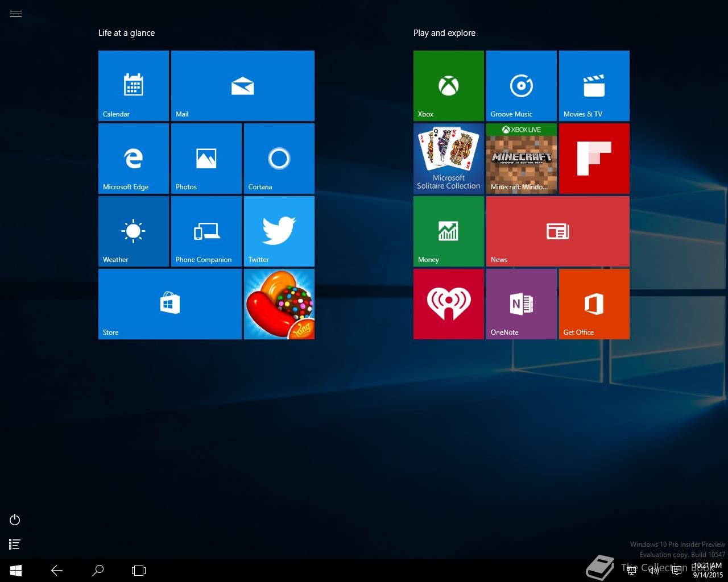Open the Weather tile

[134, 231]
